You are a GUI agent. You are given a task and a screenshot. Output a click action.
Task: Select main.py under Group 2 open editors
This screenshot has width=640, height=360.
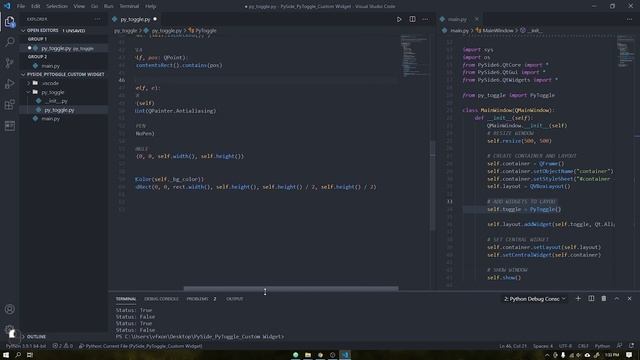tap(51, 66)
